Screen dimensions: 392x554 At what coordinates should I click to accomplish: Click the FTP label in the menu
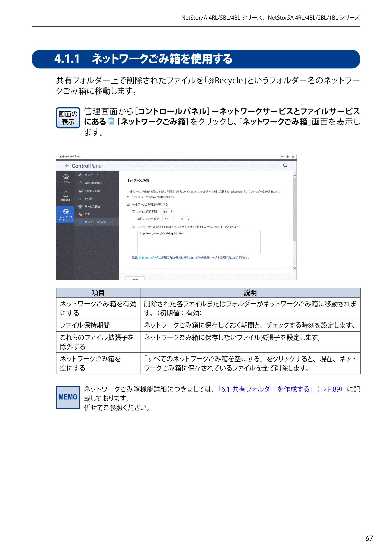click(x=87, y=214)
